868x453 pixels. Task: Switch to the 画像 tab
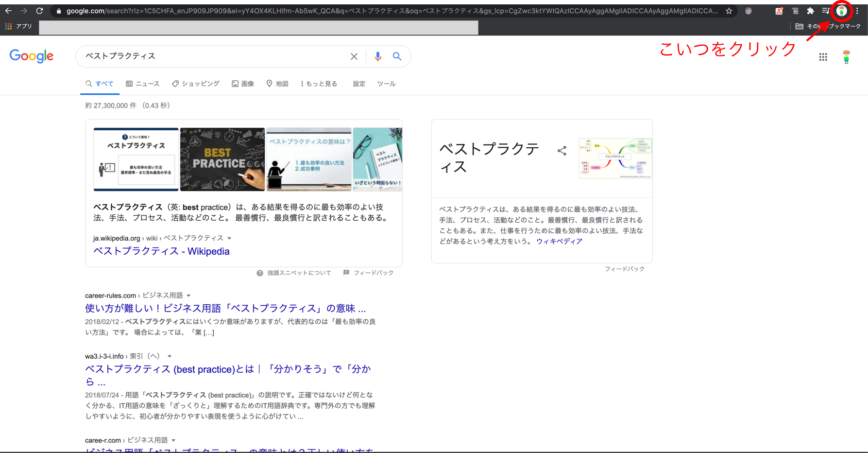point(243,84)
